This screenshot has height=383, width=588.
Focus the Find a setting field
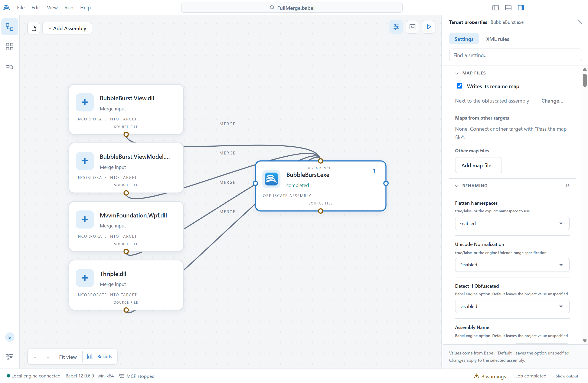click(515, 55)
